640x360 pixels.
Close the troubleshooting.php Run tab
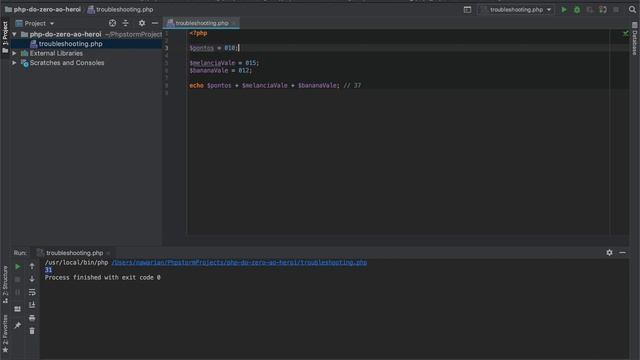point(109,253)
